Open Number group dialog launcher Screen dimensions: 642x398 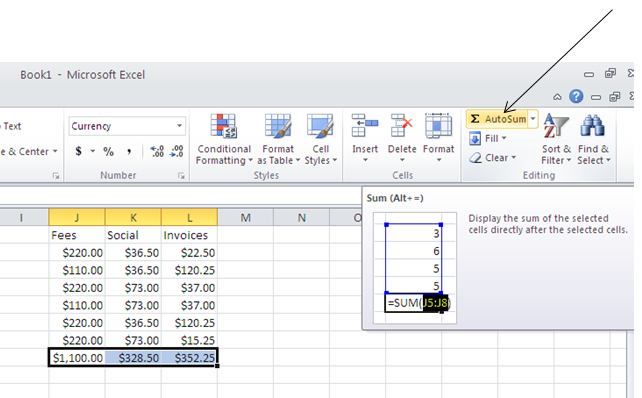pos(181,176)
